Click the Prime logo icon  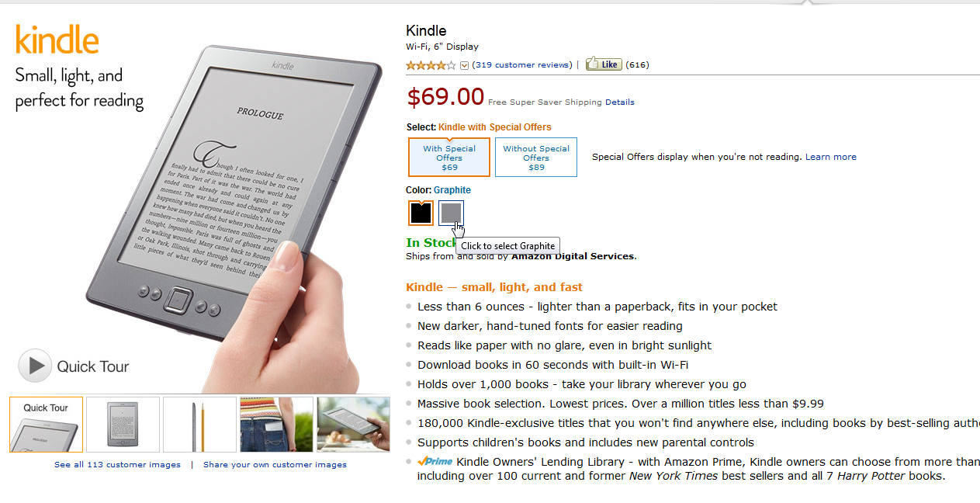click(x=435, y=461)
